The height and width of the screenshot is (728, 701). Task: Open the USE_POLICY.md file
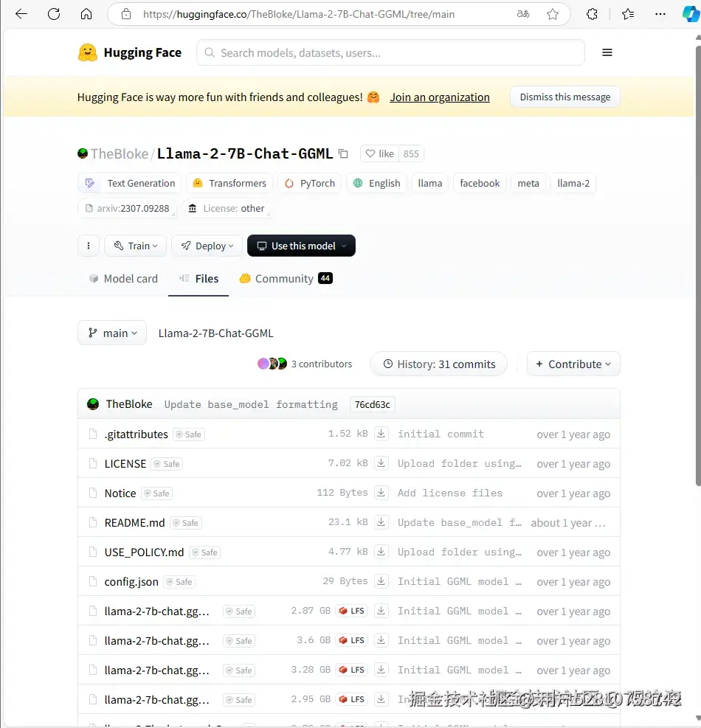coord(144,552)
